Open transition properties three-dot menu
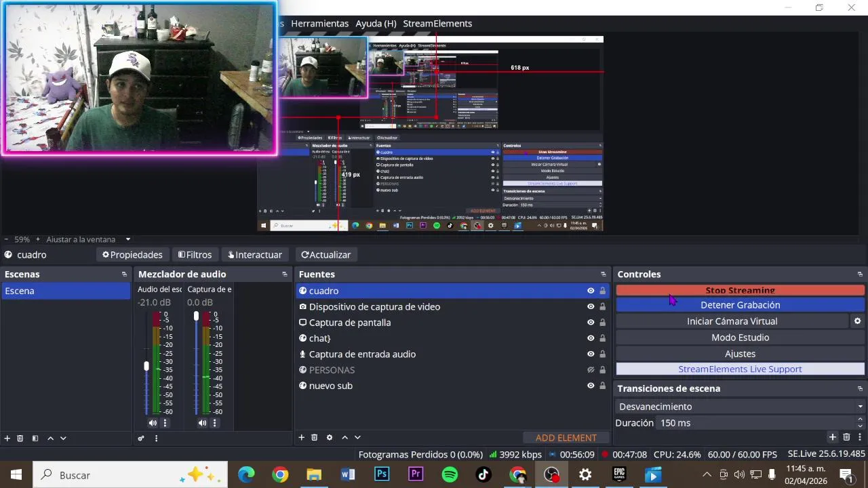The image size is (868, 488). pos(860,437)
